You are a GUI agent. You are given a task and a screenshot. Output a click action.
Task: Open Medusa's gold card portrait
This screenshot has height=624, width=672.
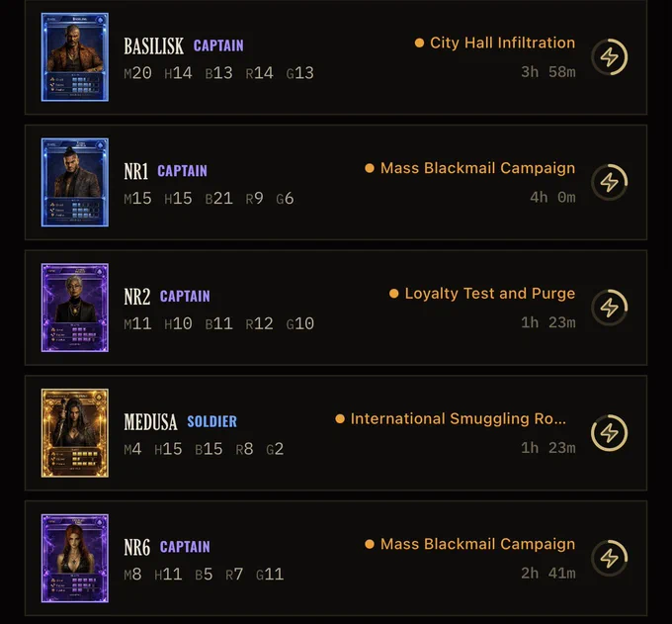tap(74, 433)
